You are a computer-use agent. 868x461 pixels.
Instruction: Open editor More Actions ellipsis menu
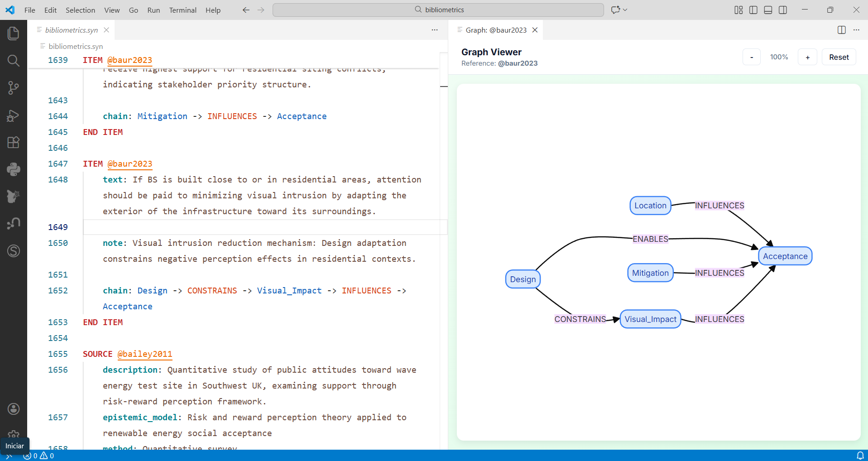435,30
